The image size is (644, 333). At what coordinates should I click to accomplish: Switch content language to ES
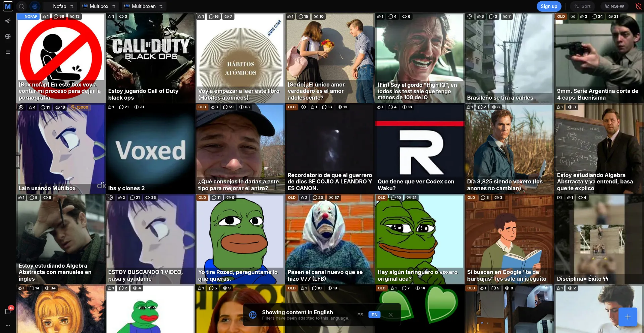[360, 315]
